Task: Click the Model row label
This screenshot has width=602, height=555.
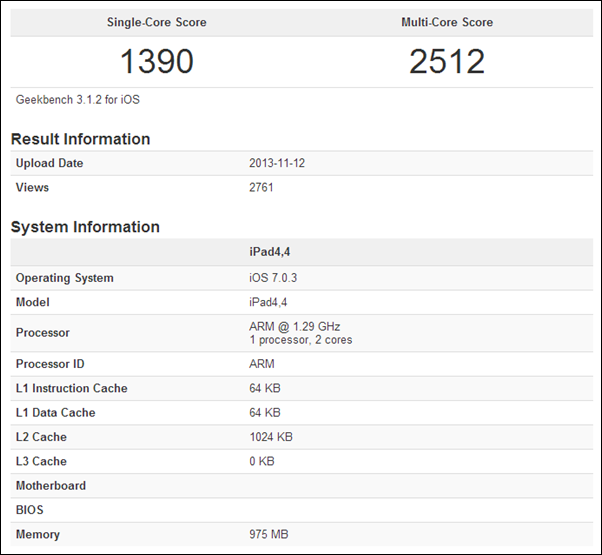Action: tap(33, 302)
